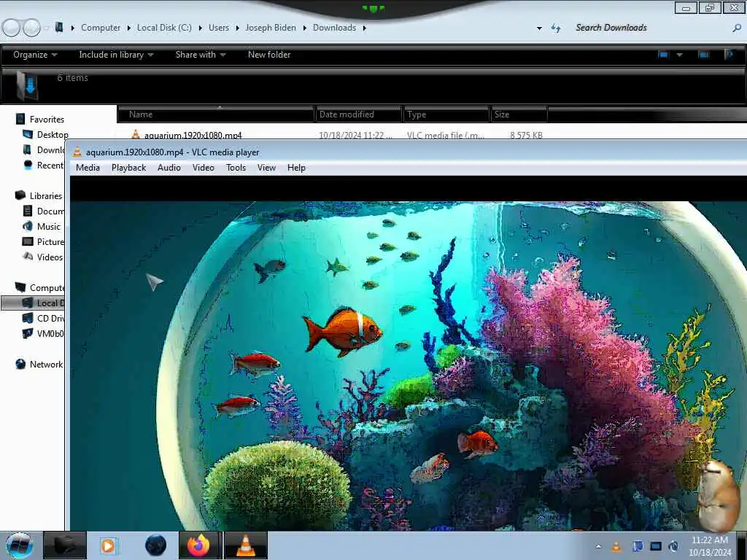Refresh the Downloads folder view
This screenshot has width=747, height=560.
(555, 28)
